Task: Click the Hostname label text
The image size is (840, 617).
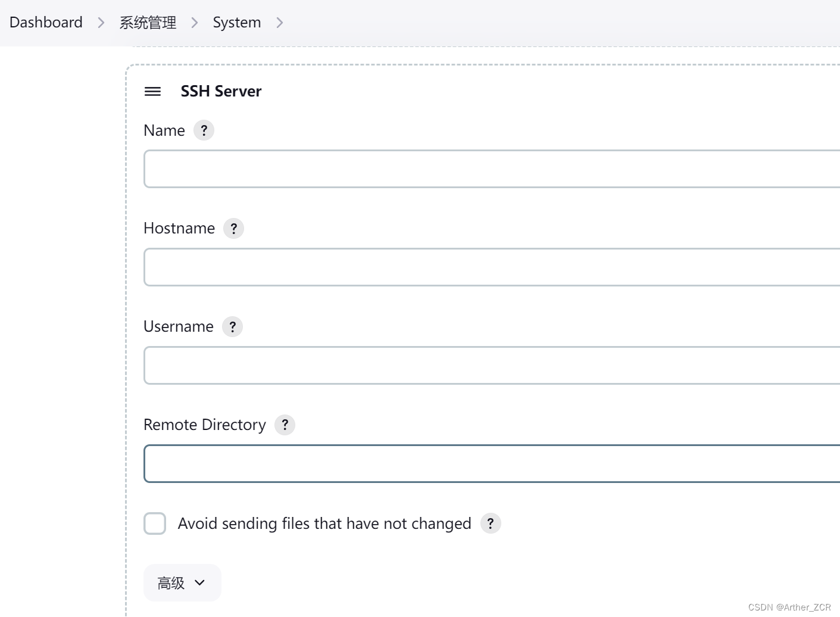Action: click(x=179, y=228)
